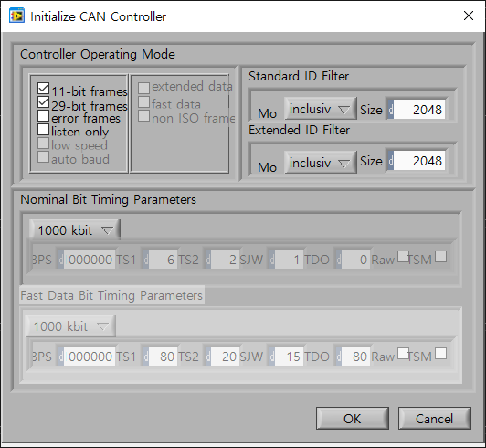Click Nominal TDO value field
This screenshot has height=448, width=486.
[x=355, y=260]
